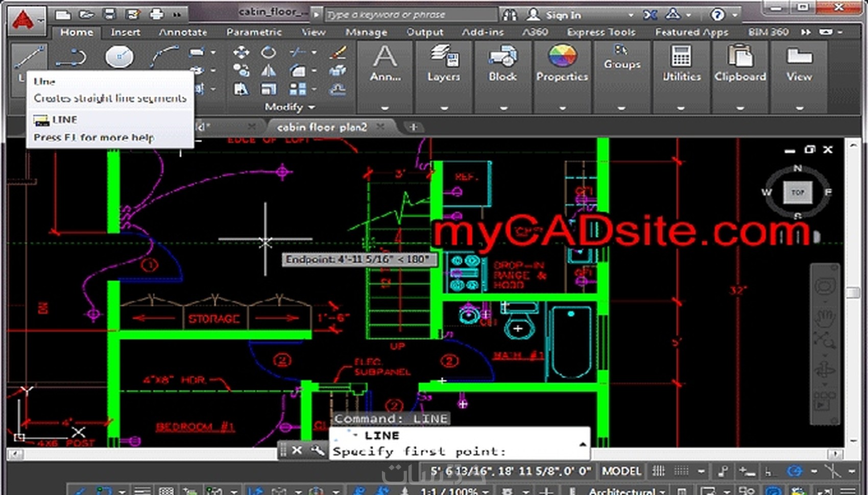Select the Array tool in Modify panel
The image size is (868, 495).
tap(297, 89)
